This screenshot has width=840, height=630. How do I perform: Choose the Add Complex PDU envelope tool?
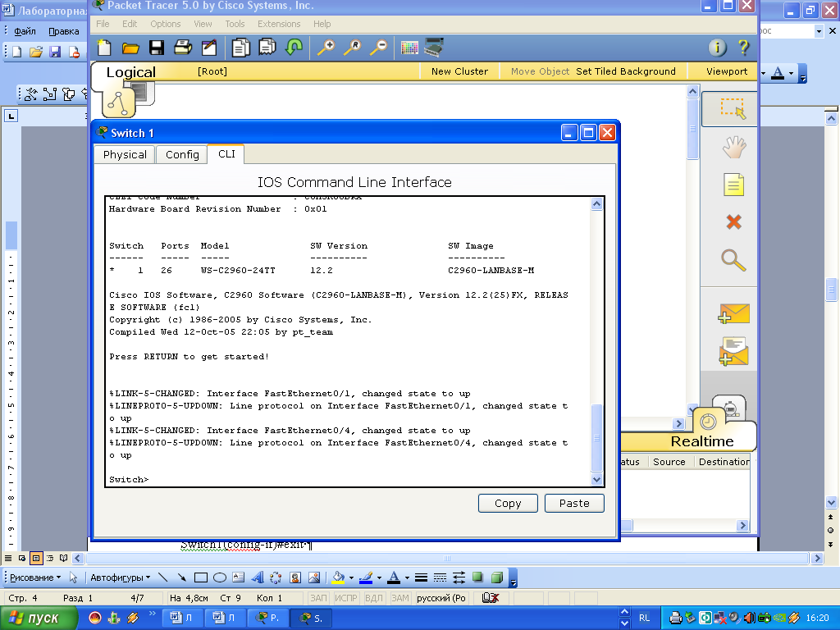(x=733, y=351)
